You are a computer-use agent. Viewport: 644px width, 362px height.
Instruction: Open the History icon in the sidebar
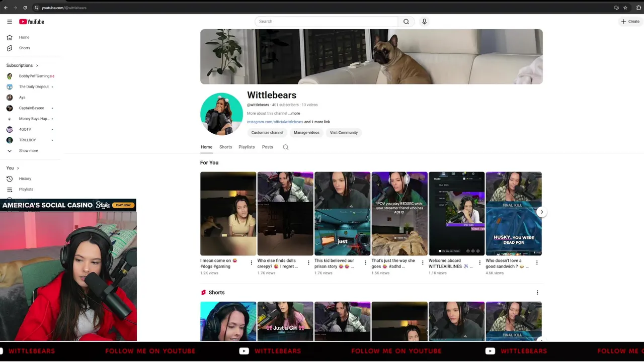pos(10,178)
